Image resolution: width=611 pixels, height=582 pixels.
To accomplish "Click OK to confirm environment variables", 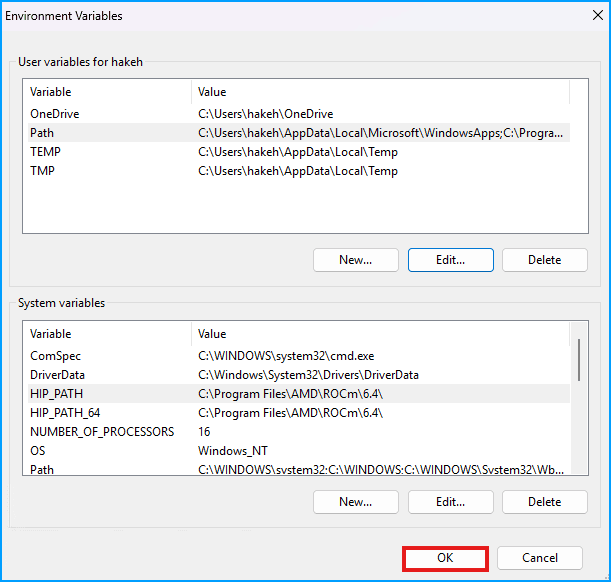I will click(x=445, y=558).
